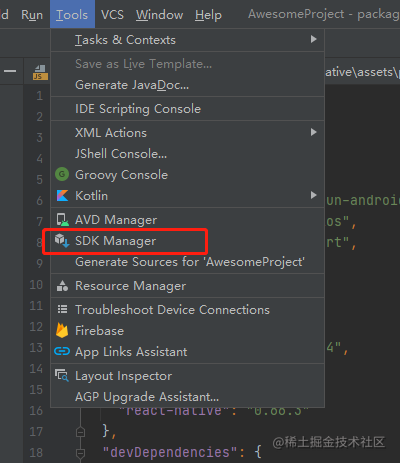Open SDK Manager
This screenshot has width=400, height=463.
tap(187, 241)
